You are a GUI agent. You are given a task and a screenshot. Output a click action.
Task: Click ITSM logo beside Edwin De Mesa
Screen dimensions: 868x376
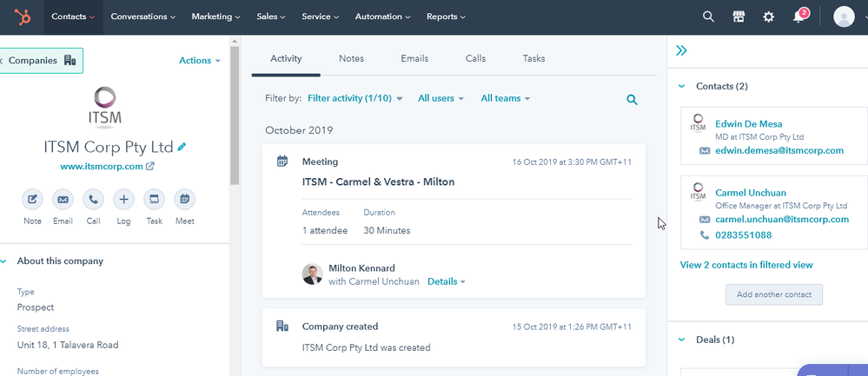tap(698, 123)
